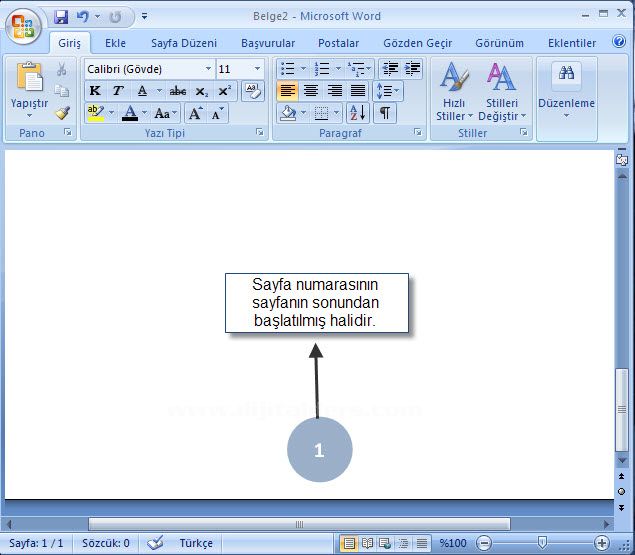Expand the numbered list options arrow
635x555 pixels.
pyautogui.click(x=338, y=68)
